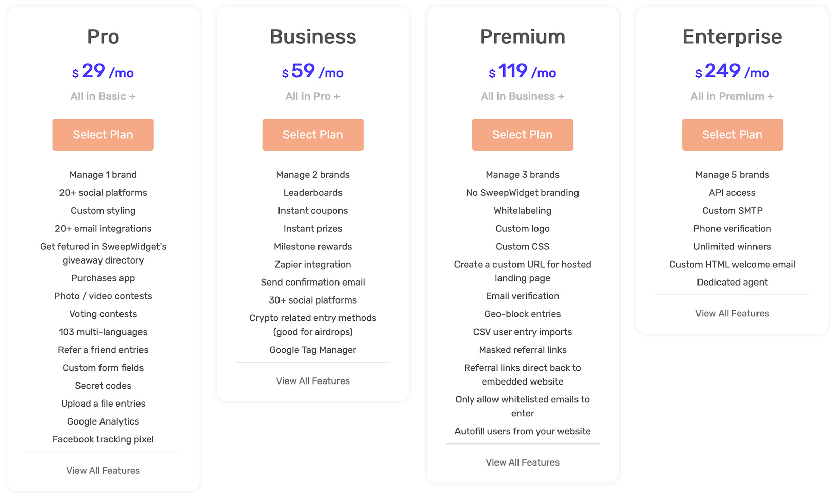The image size is (837, 504).
Task: Click the Enterprise plan title
Action: tap(732, 36)
